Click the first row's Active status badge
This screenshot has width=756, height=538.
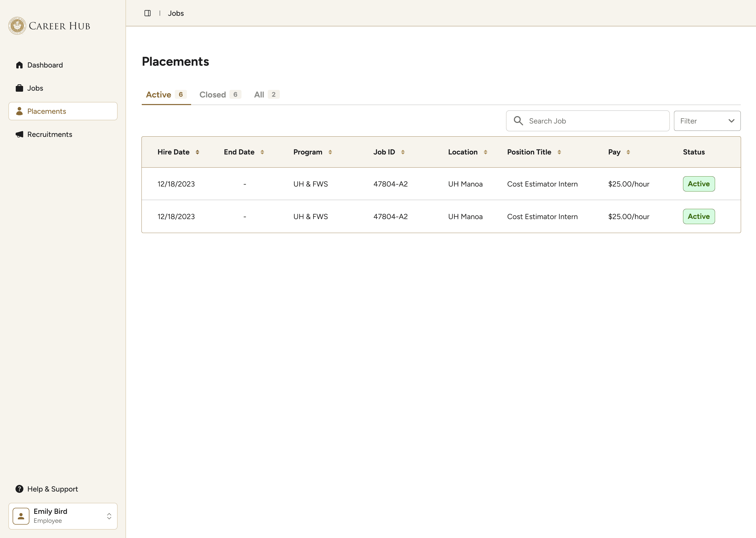click(x=699, y=184)
